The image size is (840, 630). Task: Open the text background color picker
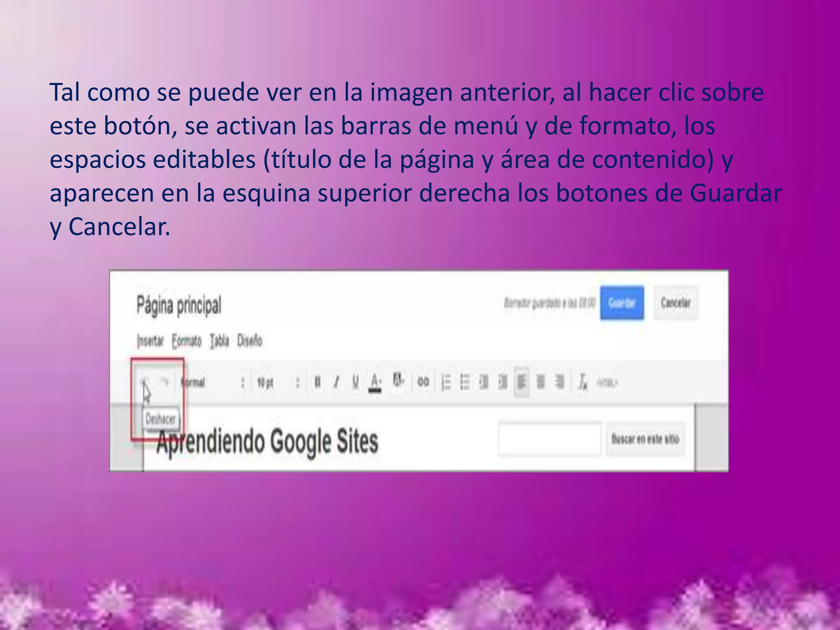398,381
